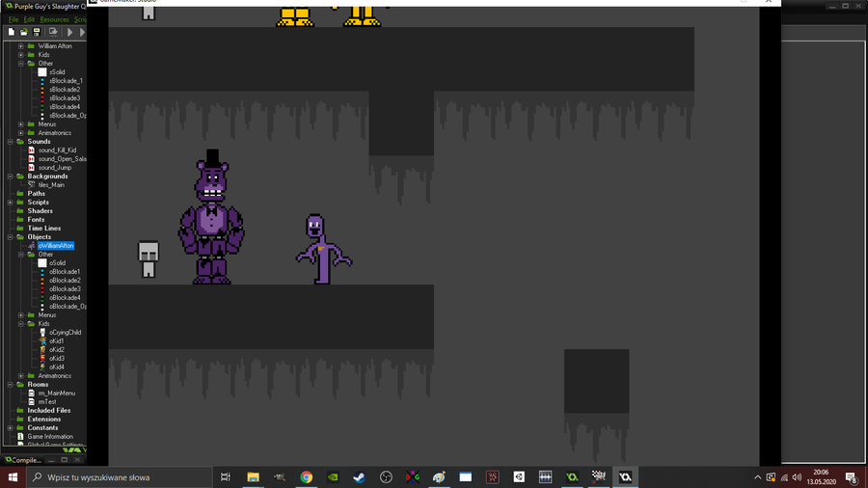Click the rmTest room icon
This screenshot has width=868, height=488.
(32, 402)
